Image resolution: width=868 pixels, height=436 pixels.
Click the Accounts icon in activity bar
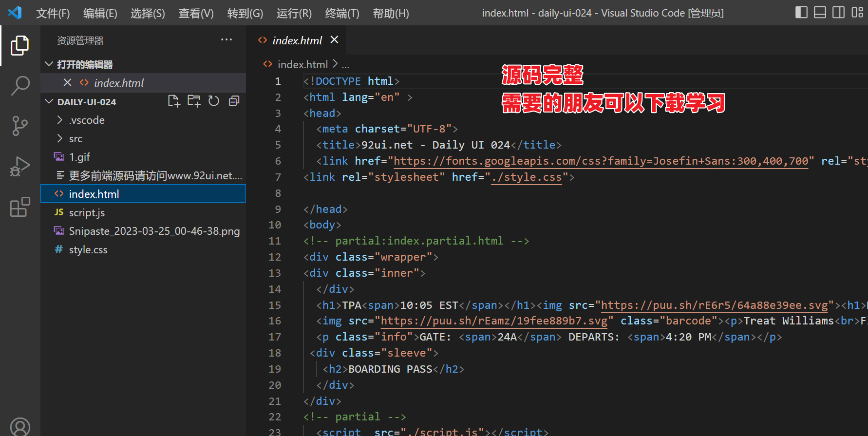point(20,427)
